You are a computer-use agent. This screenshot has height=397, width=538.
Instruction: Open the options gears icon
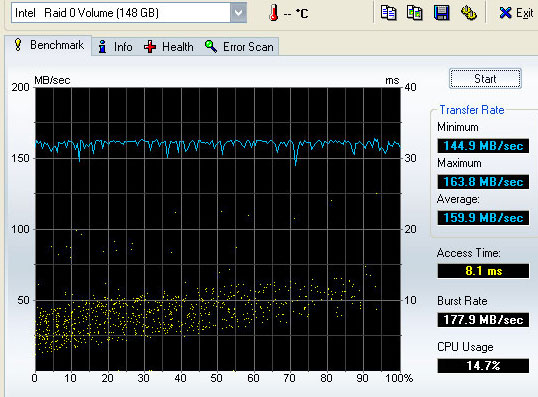pyautogui.click(x=468, y=13)
